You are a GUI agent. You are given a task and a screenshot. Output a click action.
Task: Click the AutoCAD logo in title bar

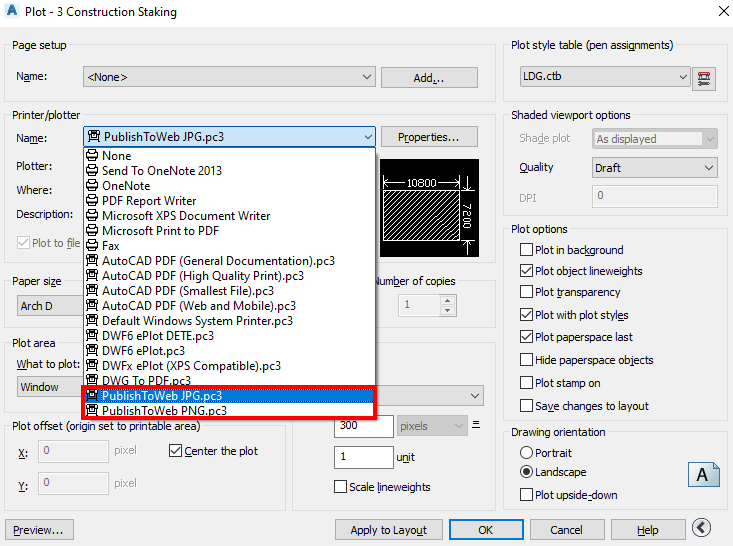[x=12, y=10]
